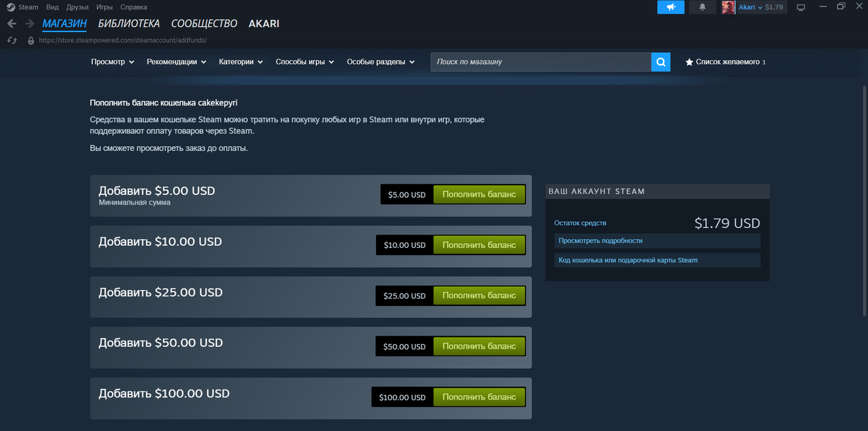The width and height of the screenshot is (868, 431).
Task: Open notifications with the bell icon
Action: [x=702, y=7]
